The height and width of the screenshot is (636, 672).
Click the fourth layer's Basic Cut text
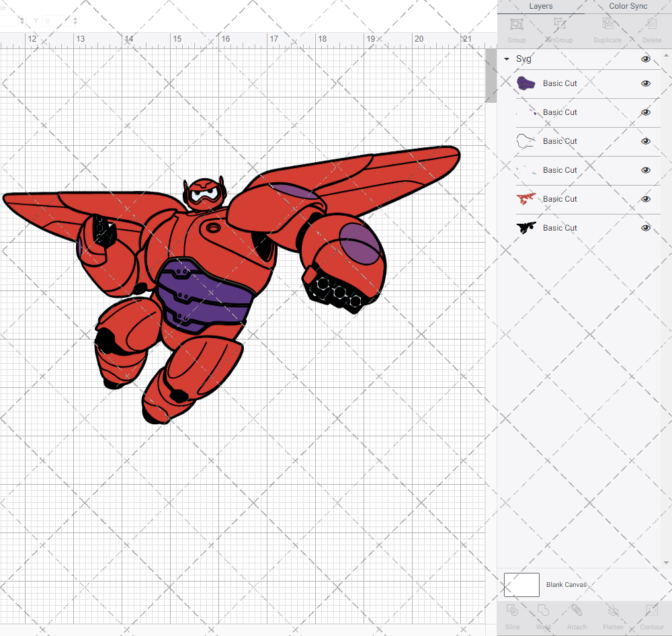(560, 170)
